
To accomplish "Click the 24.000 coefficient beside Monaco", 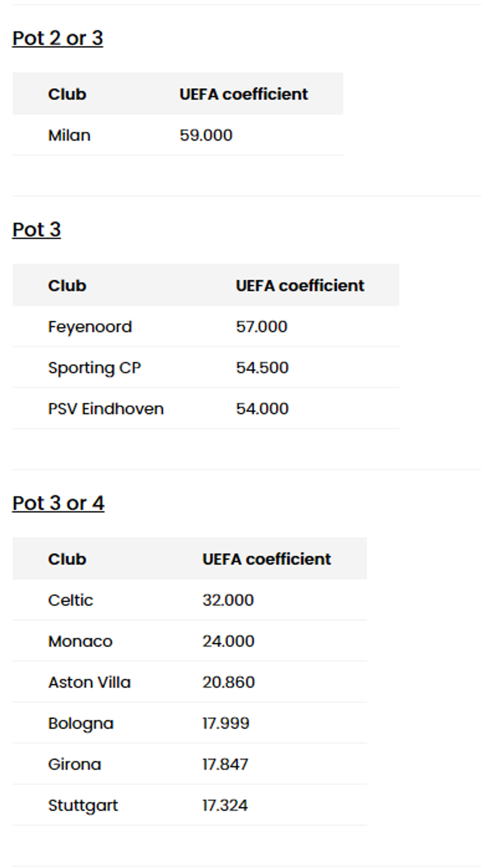I will (228, 641).
